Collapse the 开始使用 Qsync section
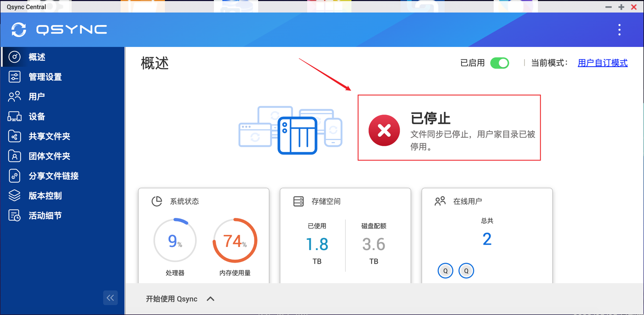Viewport: 644px width, 315px height. coord(210,299)
